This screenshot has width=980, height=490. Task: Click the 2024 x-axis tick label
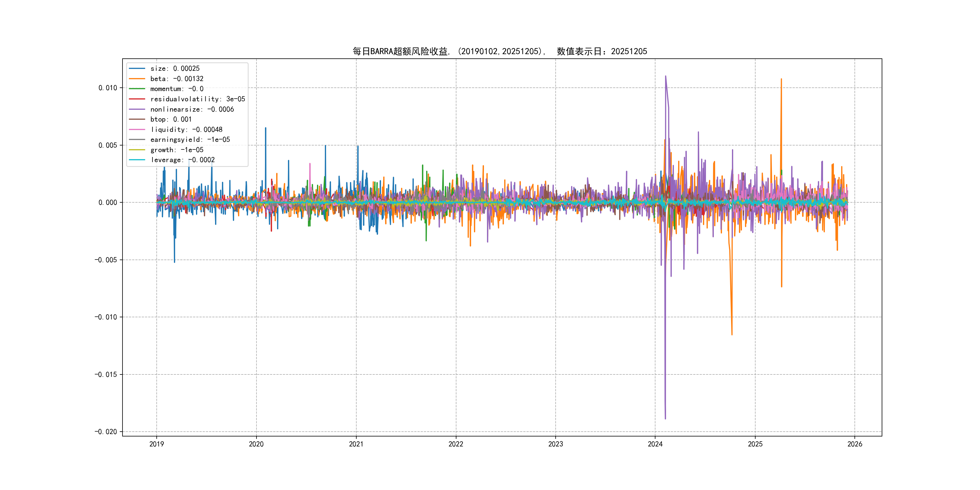[655, 444]
